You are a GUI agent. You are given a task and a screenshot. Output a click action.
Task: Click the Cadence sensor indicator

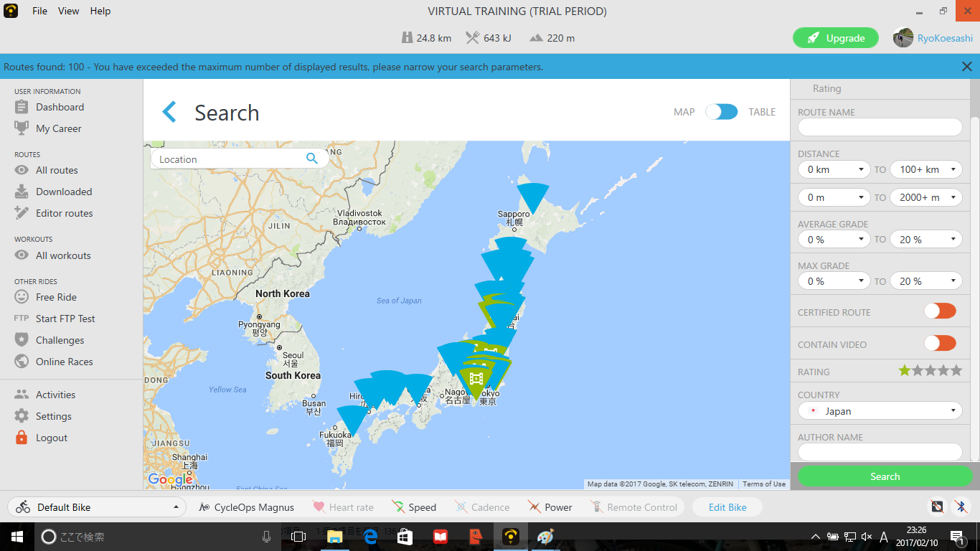pyautogui.click(x=482, y=507)
